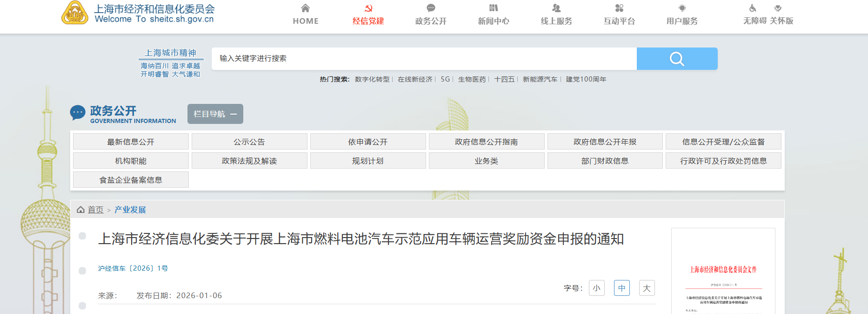
Task: Click the HOME house icon
Action: (305, 8)
